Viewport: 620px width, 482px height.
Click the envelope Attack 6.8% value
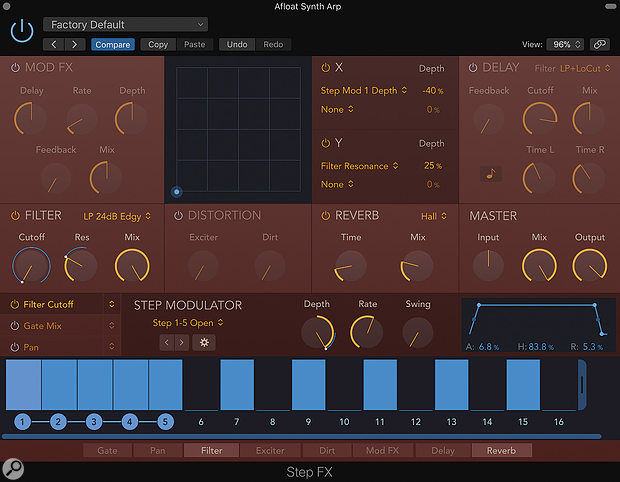[489, 347]
